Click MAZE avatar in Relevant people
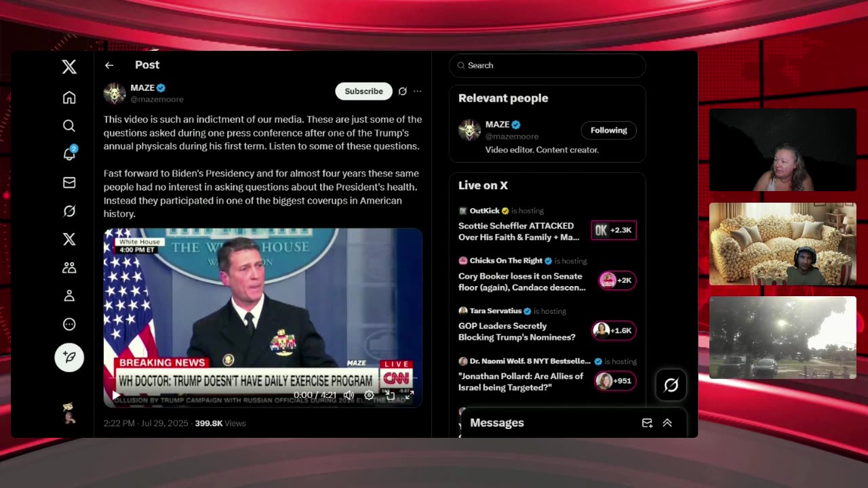Screen dimensions: 868x488 pyautogui.click(x=469, y=130)
